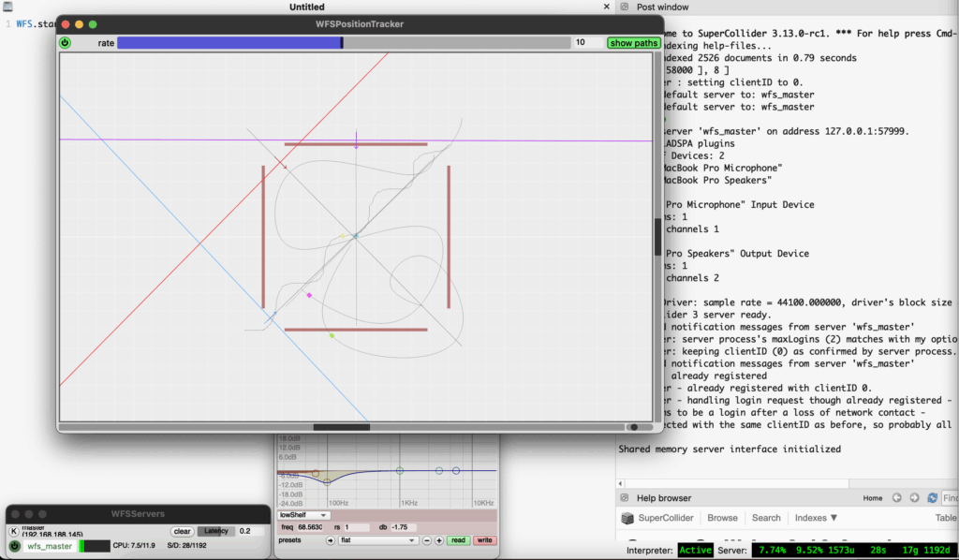The height and width of the screenshot is (560, 959).
Task: Click the preset arrow apply icon
Action: click(329, 540)
